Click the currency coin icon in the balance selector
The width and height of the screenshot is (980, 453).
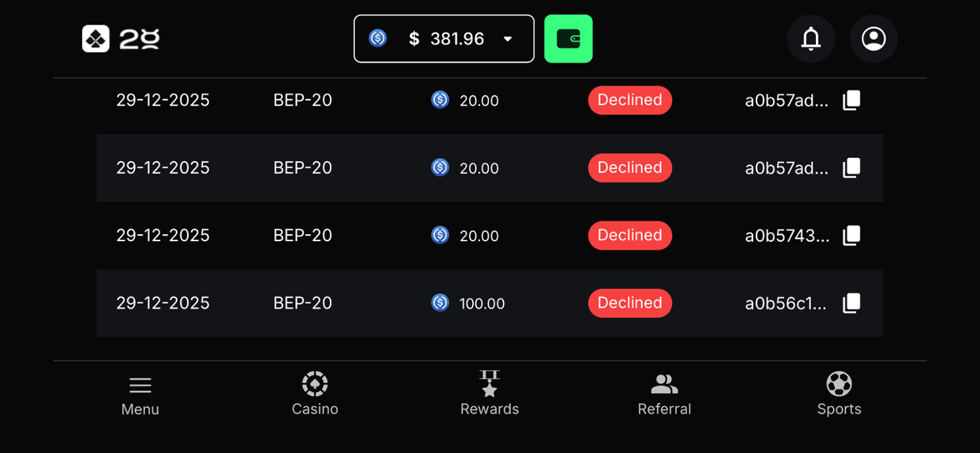[x=378, y=39]
